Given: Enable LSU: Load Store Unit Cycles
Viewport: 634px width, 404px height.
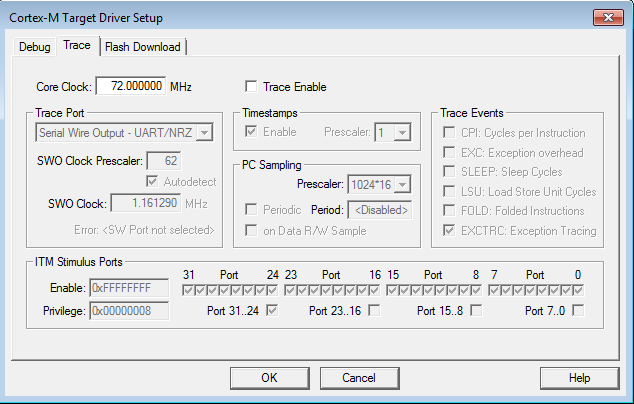Looking at the screenshot, I should click(x=449, y=191).
